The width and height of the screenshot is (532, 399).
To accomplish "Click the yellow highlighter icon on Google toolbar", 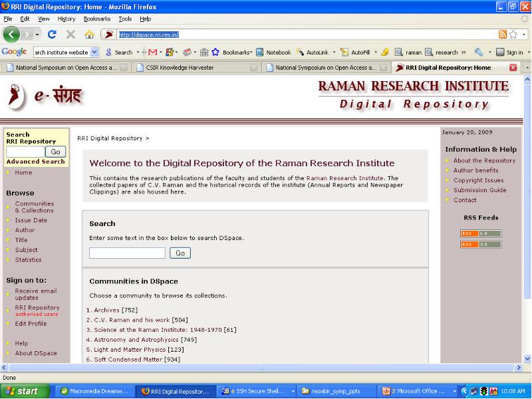I will click(x=385, y=53).
